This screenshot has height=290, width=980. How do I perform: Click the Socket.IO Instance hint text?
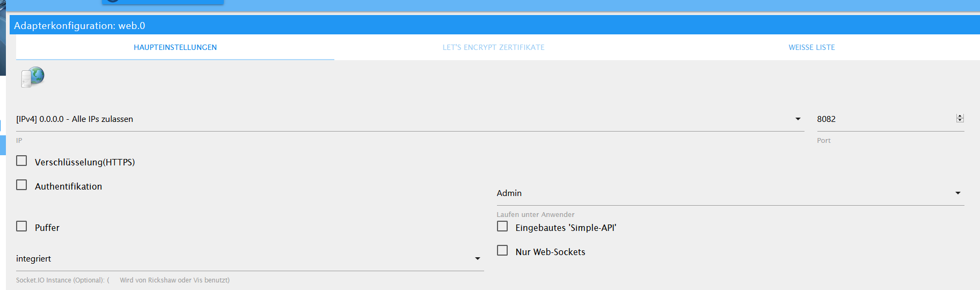[123, 280]
